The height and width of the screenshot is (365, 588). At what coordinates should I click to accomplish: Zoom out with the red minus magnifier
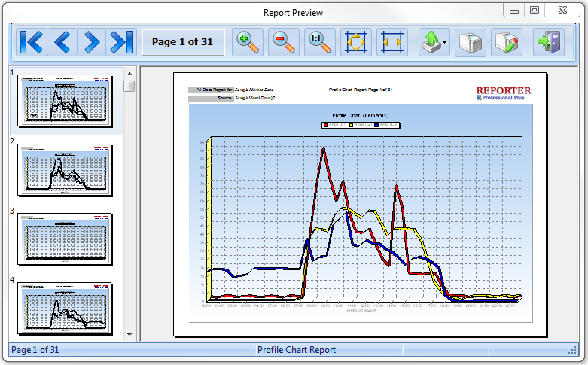284,42
